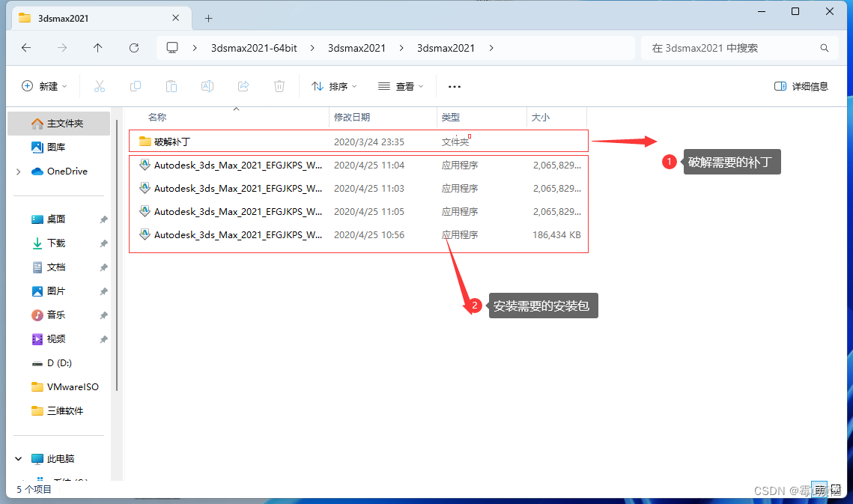Refresh the current folder view

click(134, 48)
